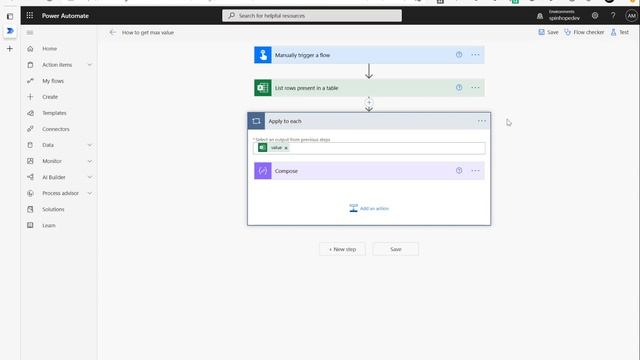Click Save in the top command bar

click(548, 32)
